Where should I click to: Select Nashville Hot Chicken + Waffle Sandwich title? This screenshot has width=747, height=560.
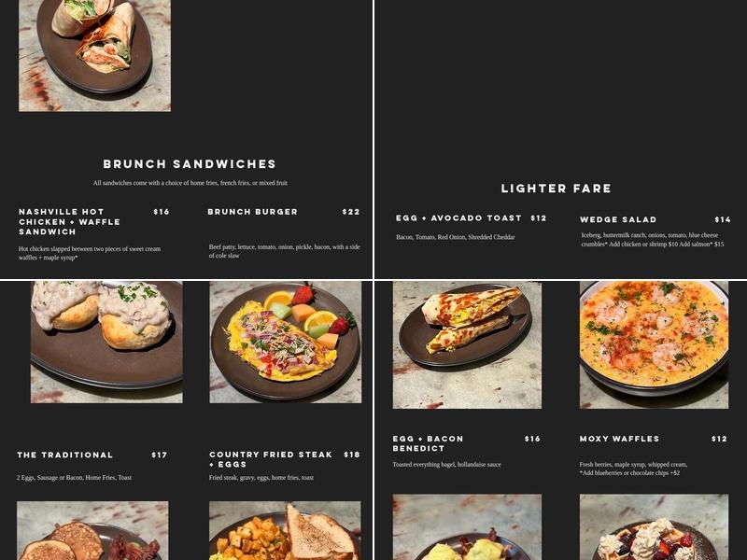point(69,222)
